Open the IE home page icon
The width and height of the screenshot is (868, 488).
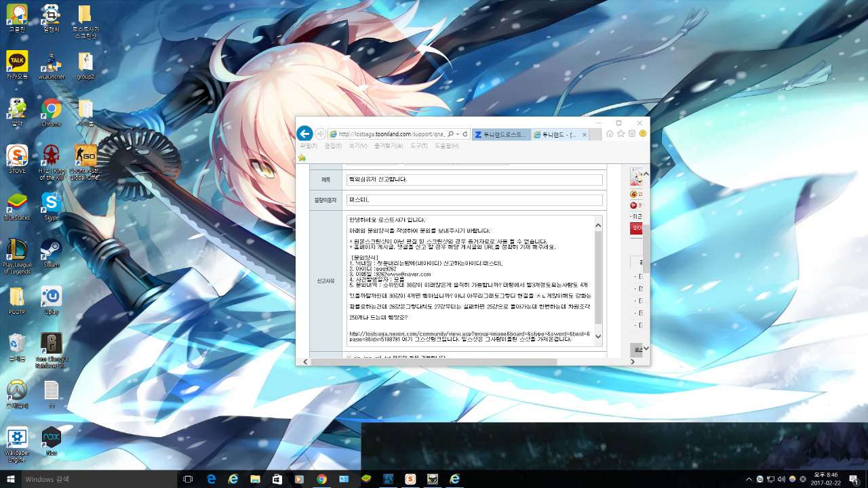[610, 134]
